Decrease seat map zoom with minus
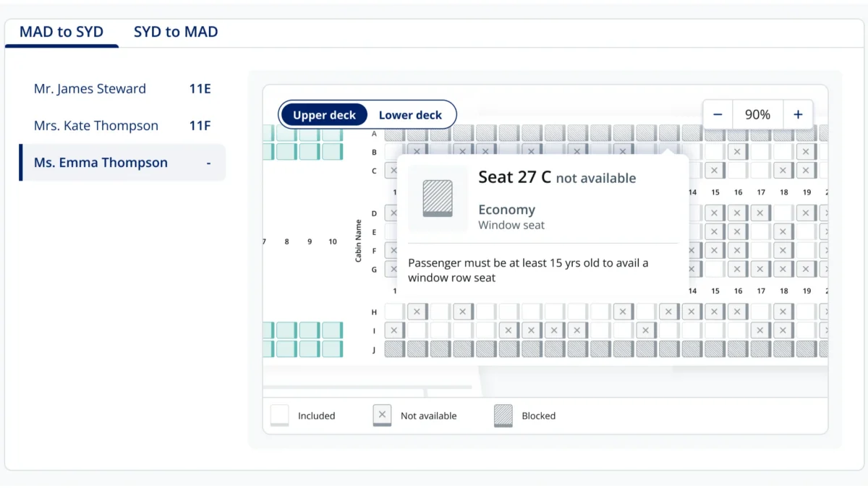Screen dimensions: 868x488 coord(718,114)
